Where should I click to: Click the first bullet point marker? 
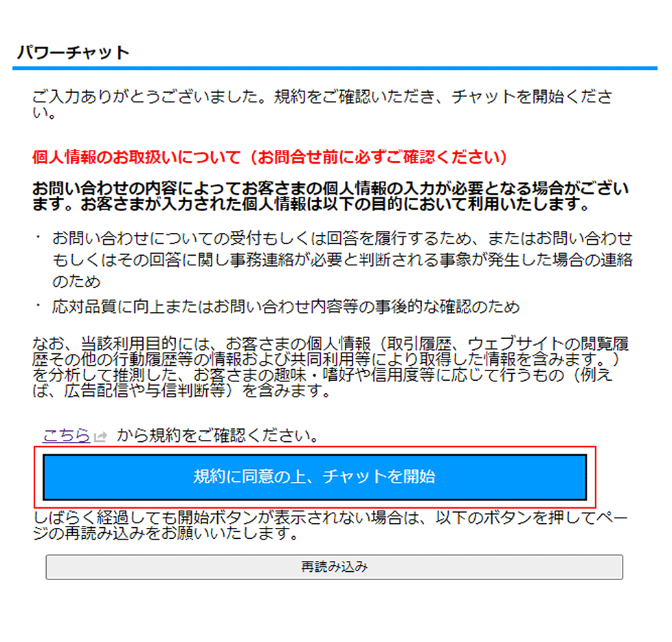(38, 236)
